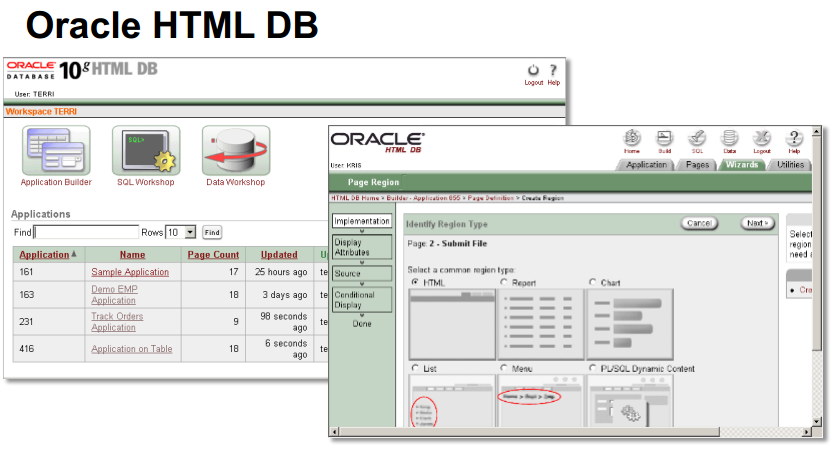The height and width of the screenshot is (450, 835).
Task: Select the Chart region type radio button
Action: 593,282
